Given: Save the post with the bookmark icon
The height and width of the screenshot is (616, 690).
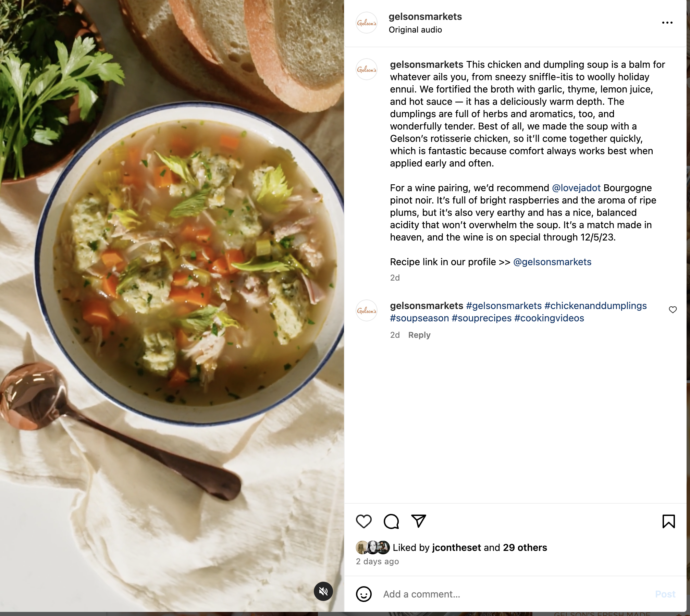Looking at the screenshot, I should (668, 521).
